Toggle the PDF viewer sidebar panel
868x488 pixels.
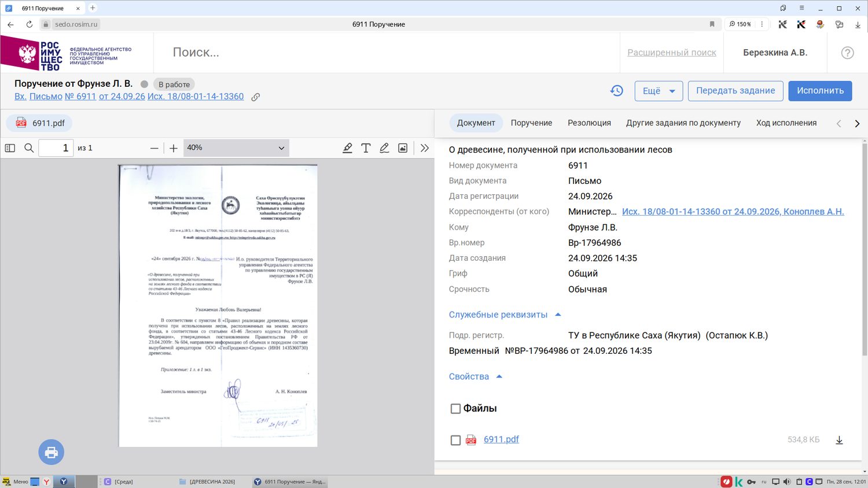tap(10, 148)
